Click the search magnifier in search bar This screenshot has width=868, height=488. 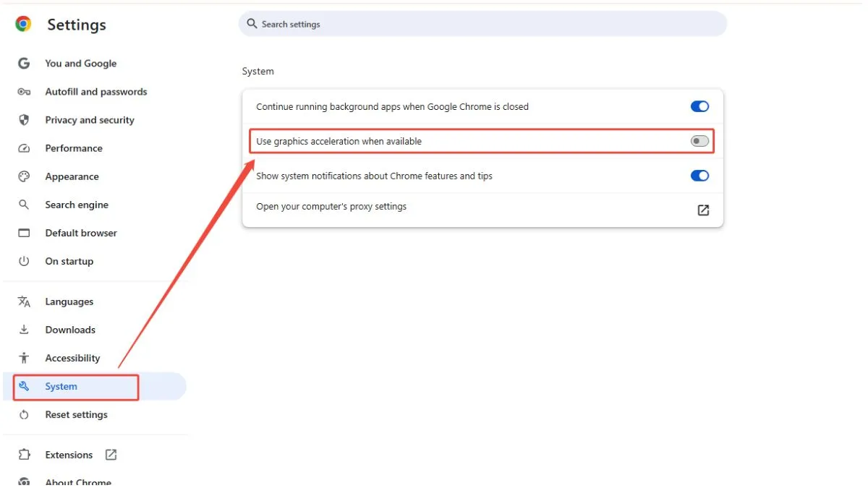pyautogui.click(x=252, y=24)
